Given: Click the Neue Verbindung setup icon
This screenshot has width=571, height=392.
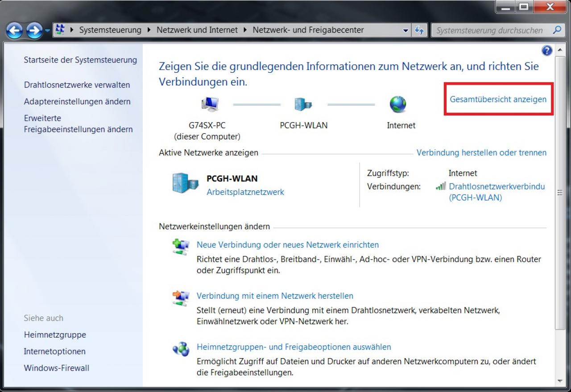Looking at the screenshot, I should (x=181, y=247).
